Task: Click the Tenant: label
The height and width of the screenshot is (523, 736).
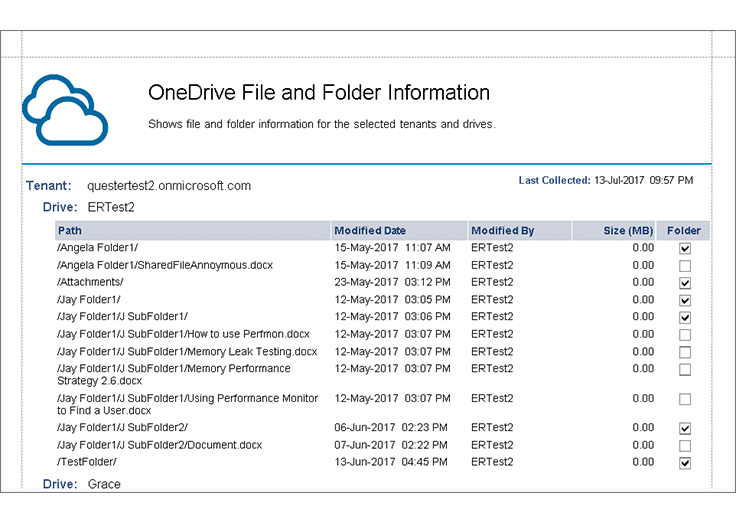Action: pyautogui.click(x=49, y=186)
